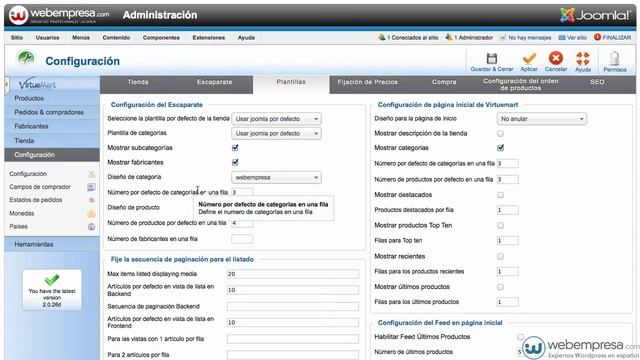Click the red Cancelar icon
The height and width of the screenshot is (360, 640).
click(556, 58)
